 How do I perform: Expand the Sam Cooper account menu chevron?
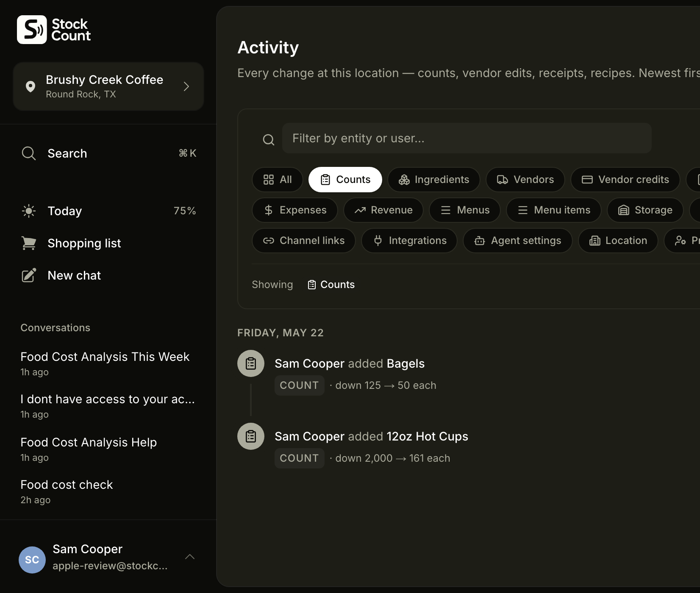(x=190, y=557)
